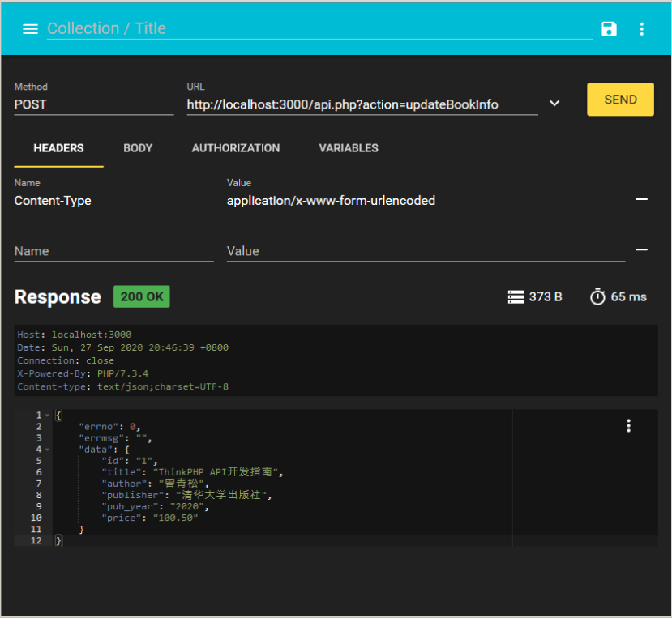Focus the empty header Value field

coord(426,251)
